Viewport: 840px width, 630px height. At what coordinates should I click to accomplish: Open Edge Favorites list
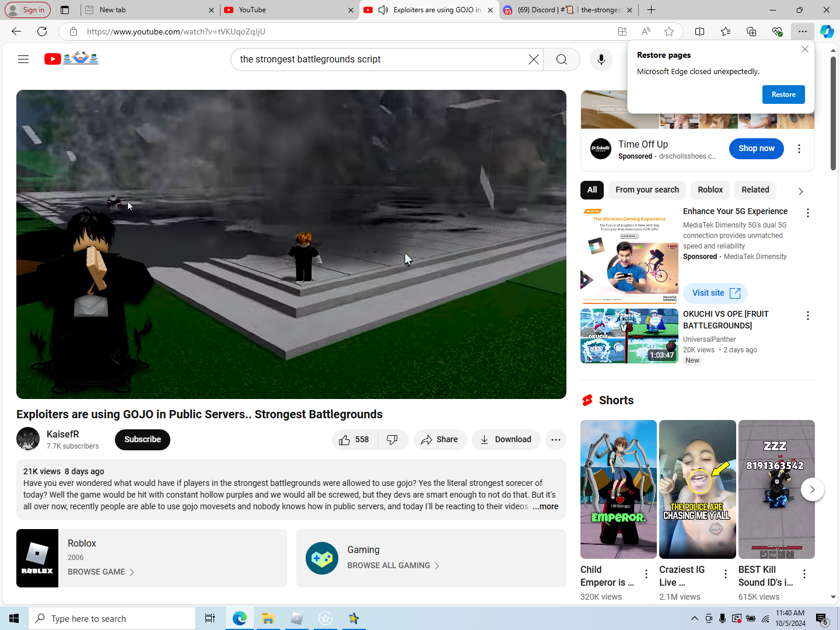(725, 32)
